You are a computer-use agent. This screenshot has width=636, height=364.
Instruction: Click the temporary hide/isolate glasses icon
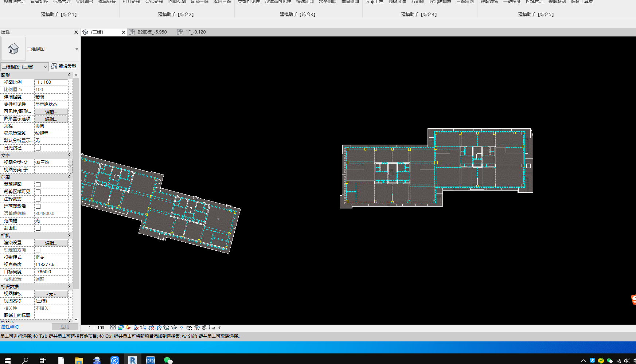coord(174,328)
